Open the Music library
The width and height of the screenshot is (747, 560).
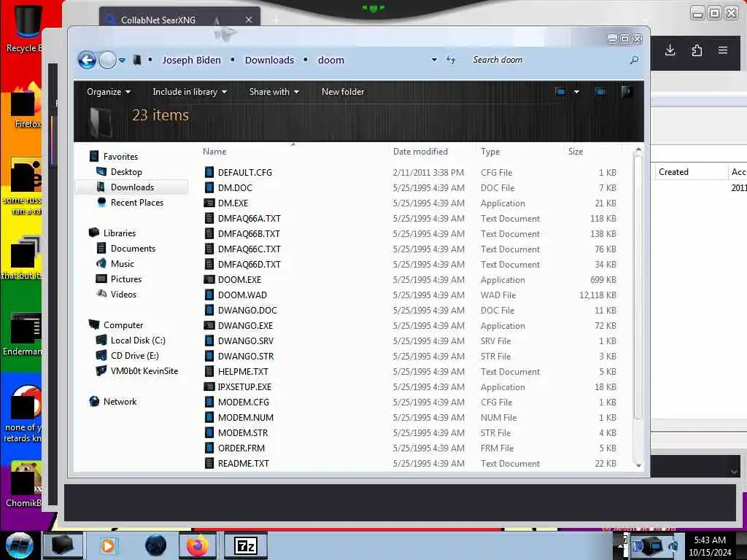click(x=122, y=263)
